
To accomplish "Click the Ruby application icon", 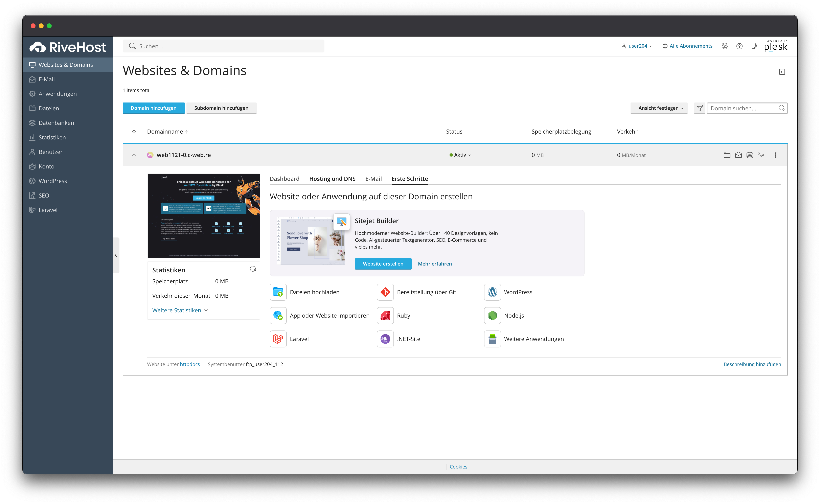I will coord(385,315).
